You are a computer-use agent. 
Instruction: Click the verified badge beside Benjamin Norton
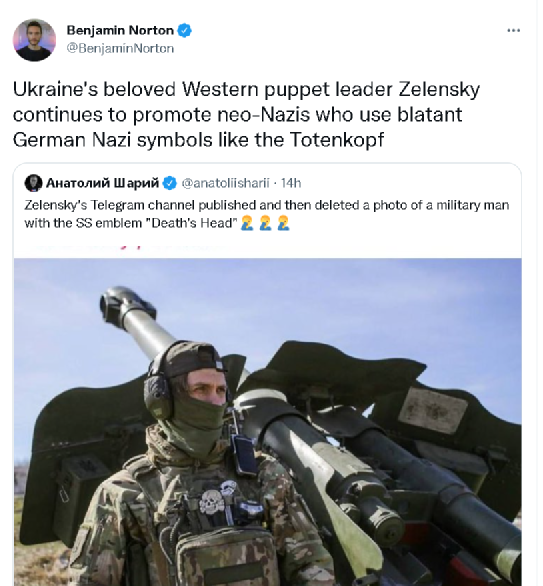coord(184,30)
